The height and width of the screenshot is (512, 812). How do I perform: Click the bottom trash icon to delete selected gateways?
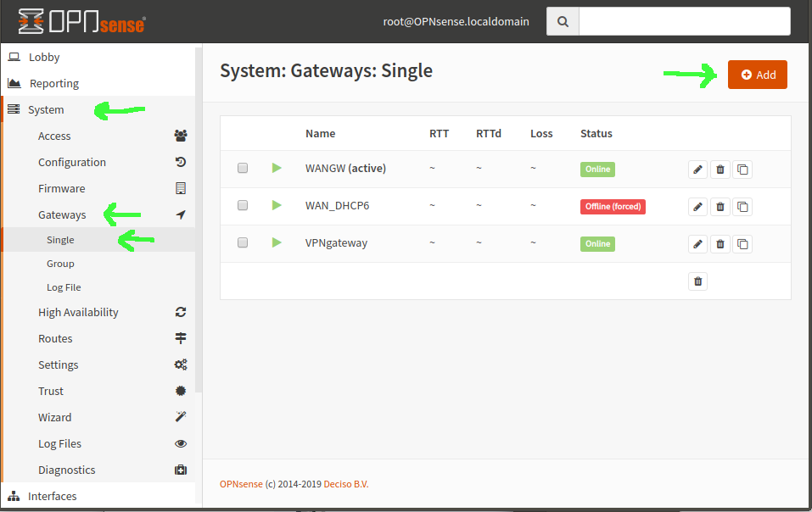[x=697, y=281]
